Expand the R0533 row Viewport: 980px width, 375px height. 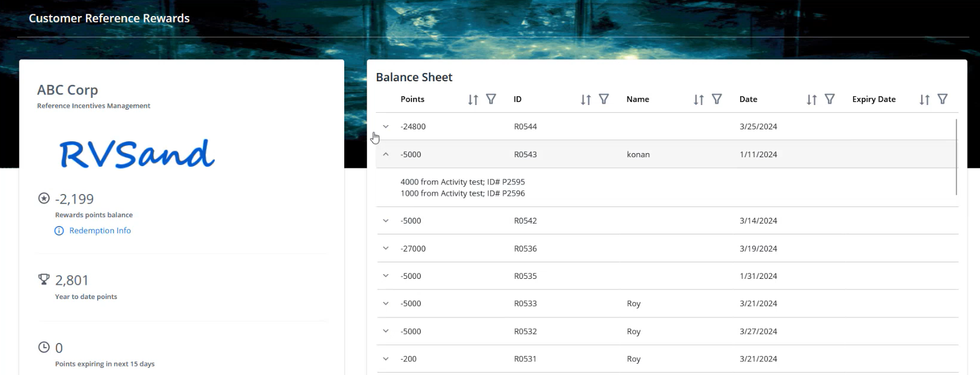point(386,303)
